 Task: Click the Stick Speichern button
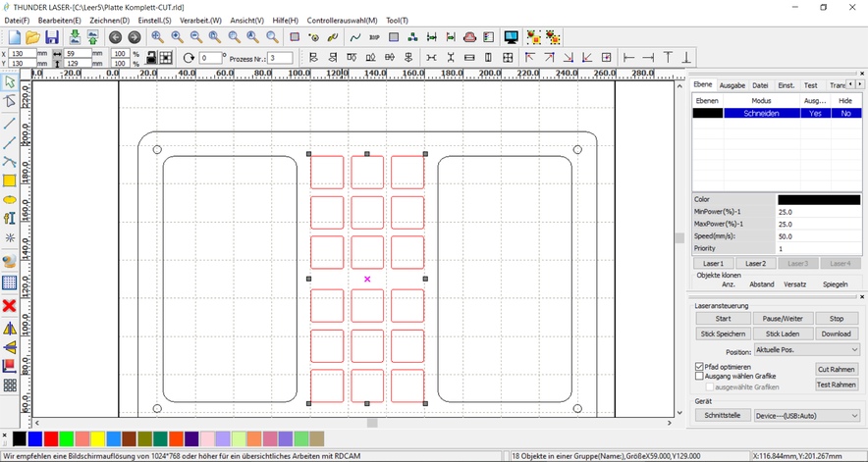[x=723, y=334]
